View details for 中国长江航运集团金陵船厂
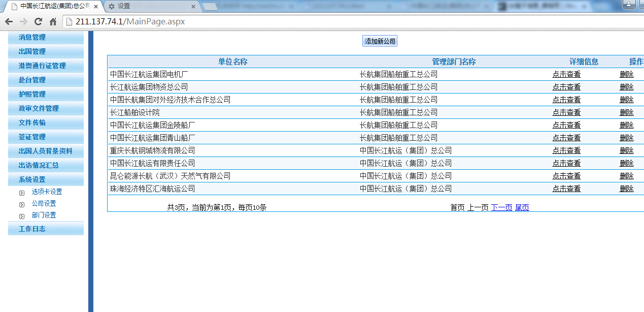This screenshot has height=312, width=644. click(x=566, y=125)
